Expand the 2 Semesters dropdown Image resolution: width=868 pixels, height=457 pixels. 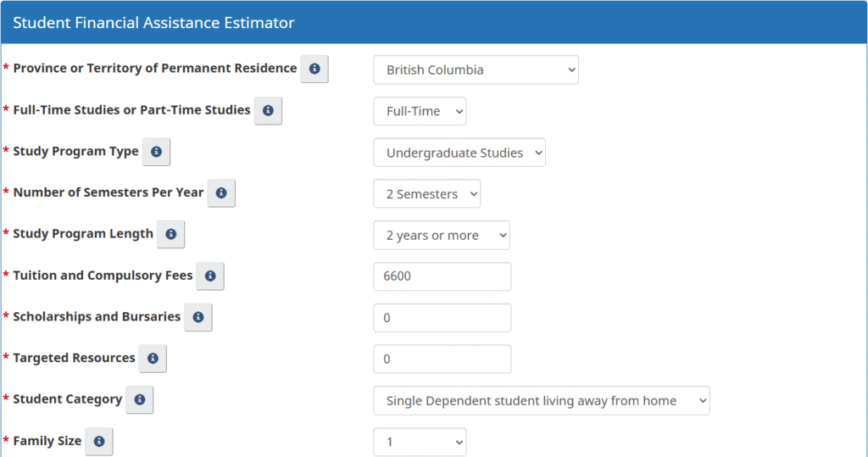(426, 194)
